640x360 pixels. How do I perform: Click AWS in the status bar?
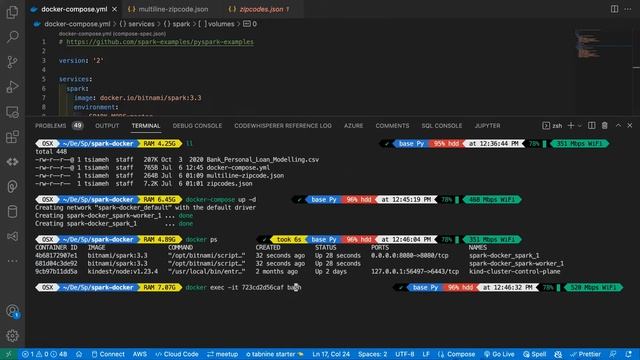point(140,354)
